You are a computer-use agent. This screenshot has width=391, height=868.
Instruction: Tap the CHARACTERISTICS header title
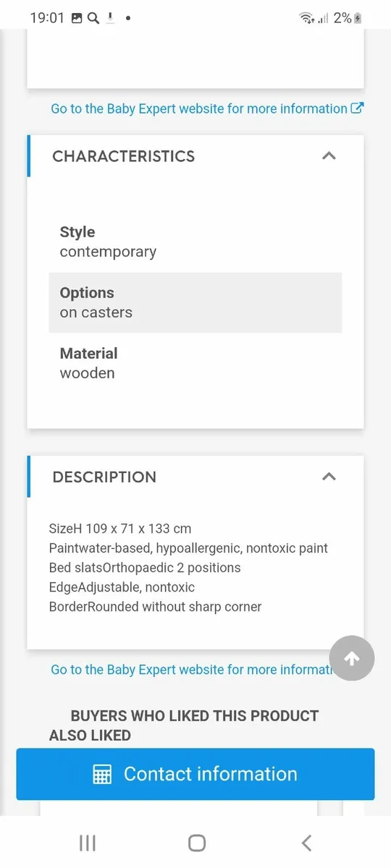(x=124, y=156)
